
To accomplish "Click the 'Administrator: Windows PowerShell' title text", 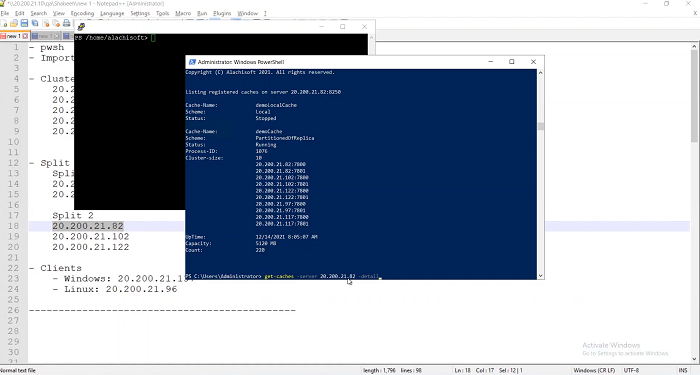I will 241,62.
